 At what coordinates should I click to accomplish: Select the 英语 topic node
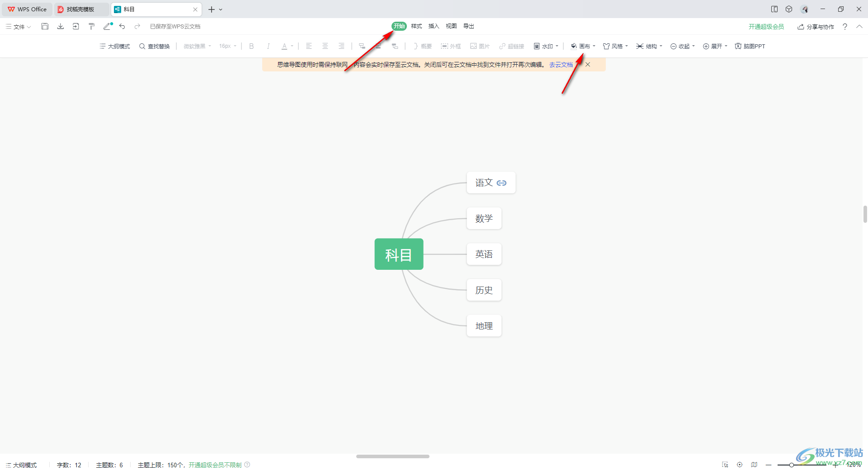coord(484,254)
